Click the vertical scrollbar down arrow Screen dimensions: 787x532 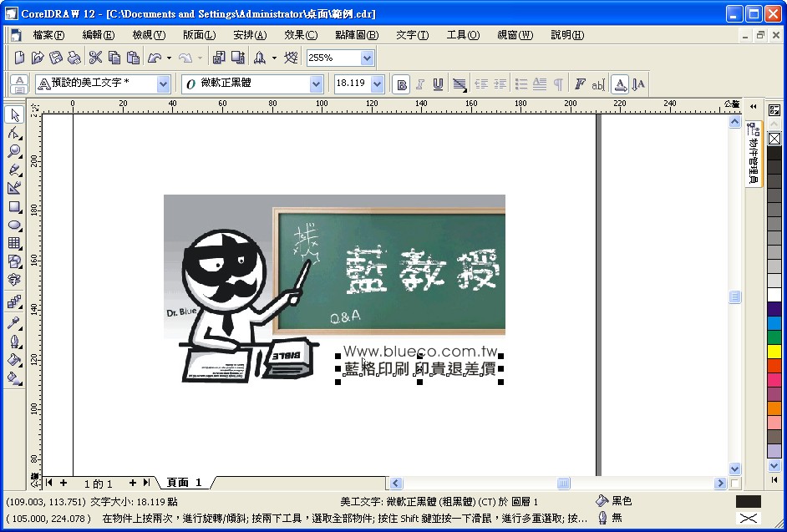click(x=734, y=469)
